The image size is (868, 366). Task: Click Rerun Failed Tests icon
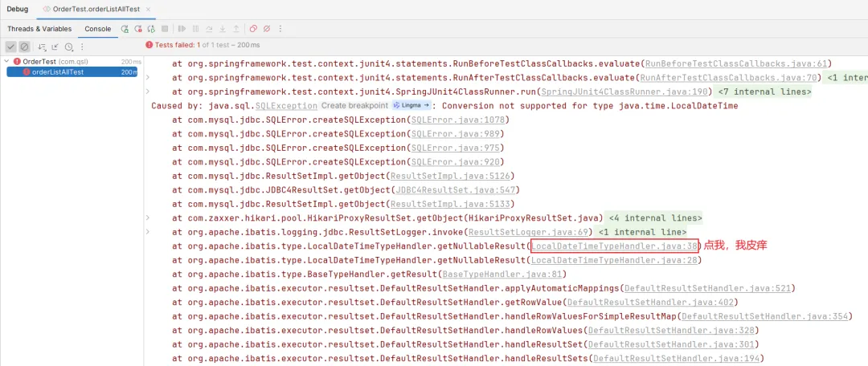tap(138, 29)
